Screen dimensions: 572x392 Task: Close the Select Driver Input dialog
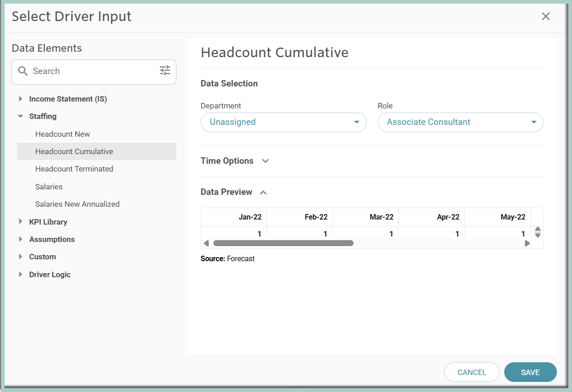pyautogui.click(x=545, y=16)
